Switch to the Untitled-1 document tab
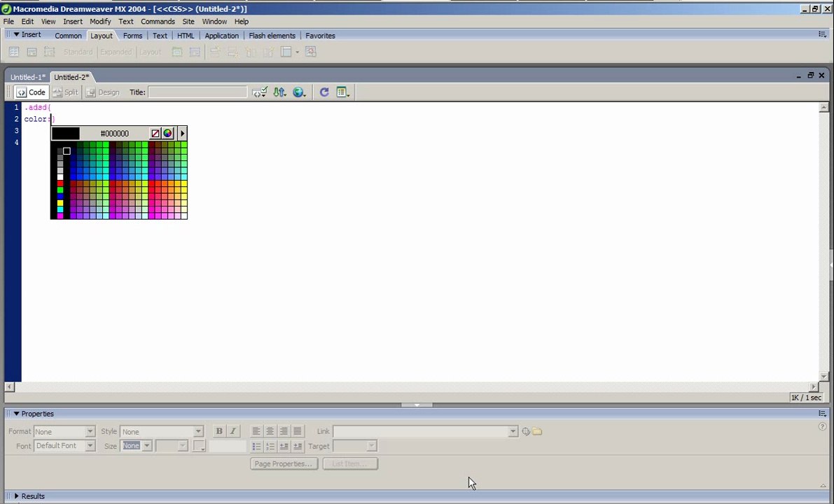834x504 pixels. point(27,77)
